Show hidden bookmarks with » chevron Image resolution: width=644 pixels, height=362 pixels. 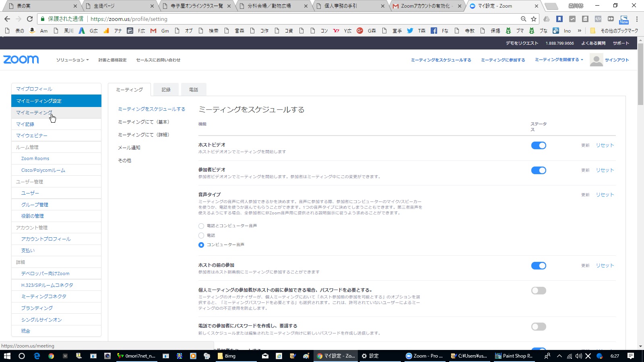pos(580,31)
